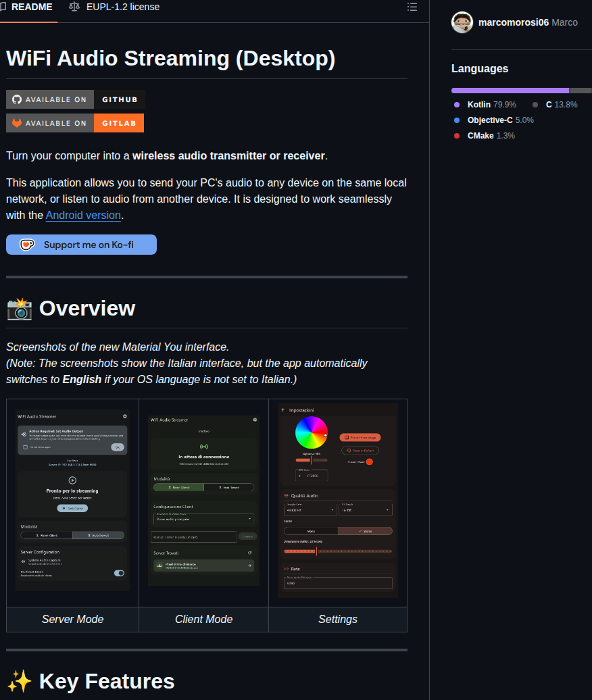Select CMake 1.3% language entry
The width and height of the screenshot is (592, 700).
click(x=485, y=136)
